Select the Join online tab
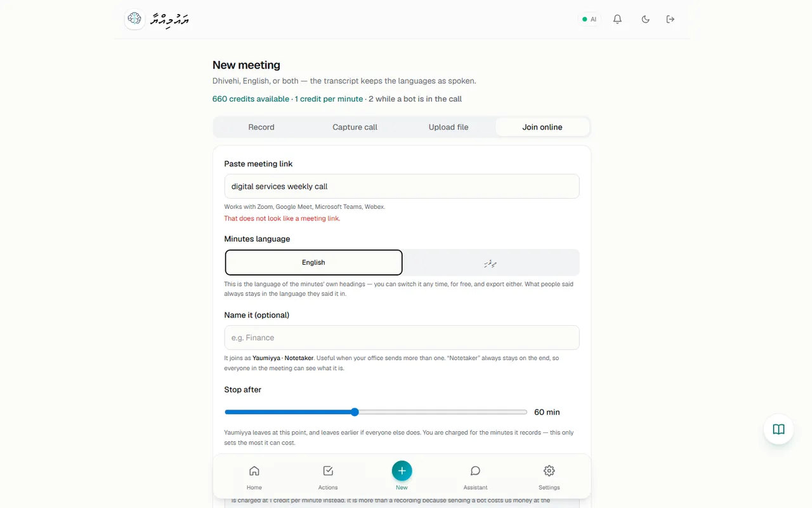Image resolution: width=812 pixels, height=508 pixels. [x=542, y=127]
